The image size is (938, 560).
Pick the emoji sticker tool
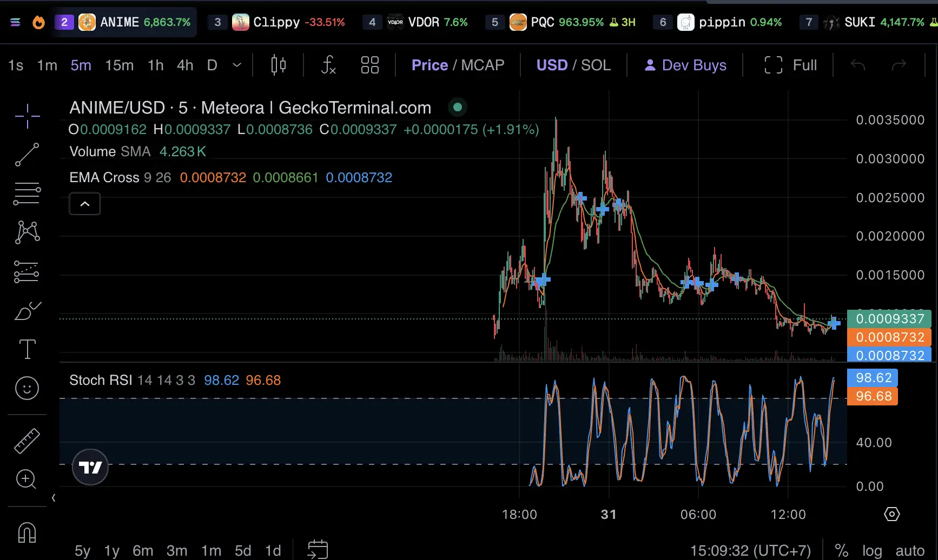[x=27, y=388]
